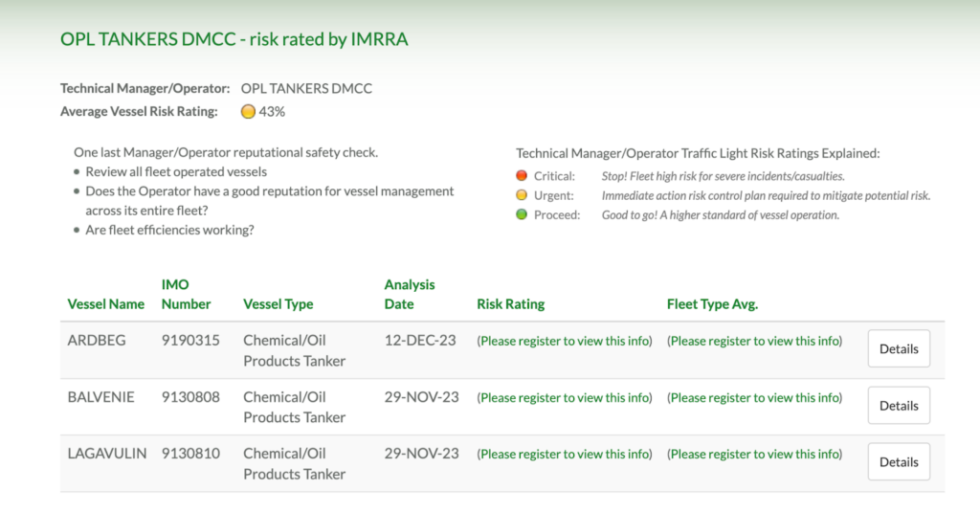980x513 pixels.
Task: Sort by Analysis Date column header
Action: coord(409,295)
